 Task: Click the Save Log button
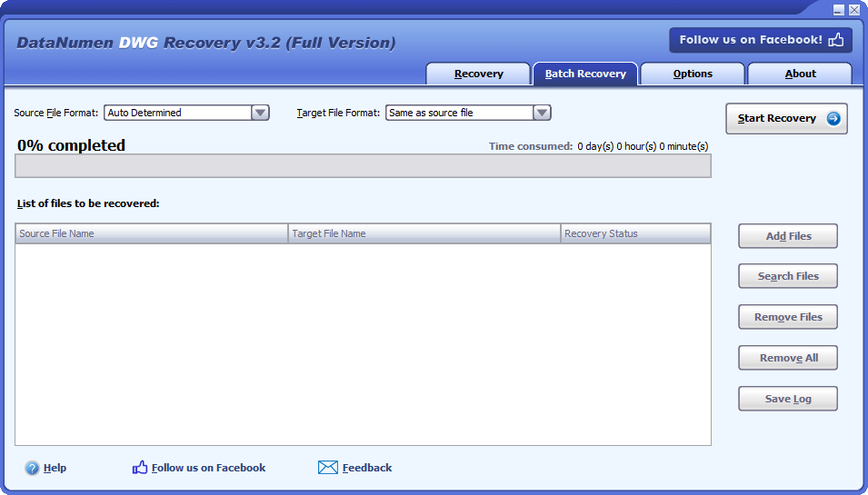coord(788,399)
